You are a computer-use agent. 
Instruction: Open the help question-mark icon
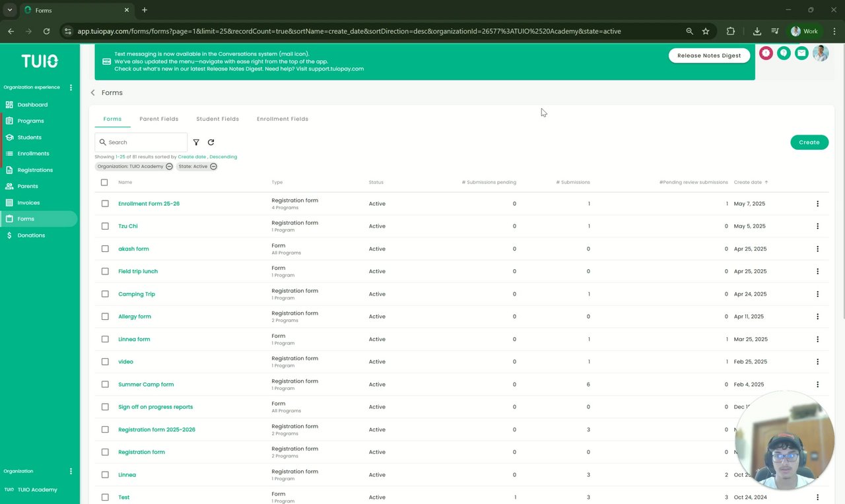(x=784, y=53)
